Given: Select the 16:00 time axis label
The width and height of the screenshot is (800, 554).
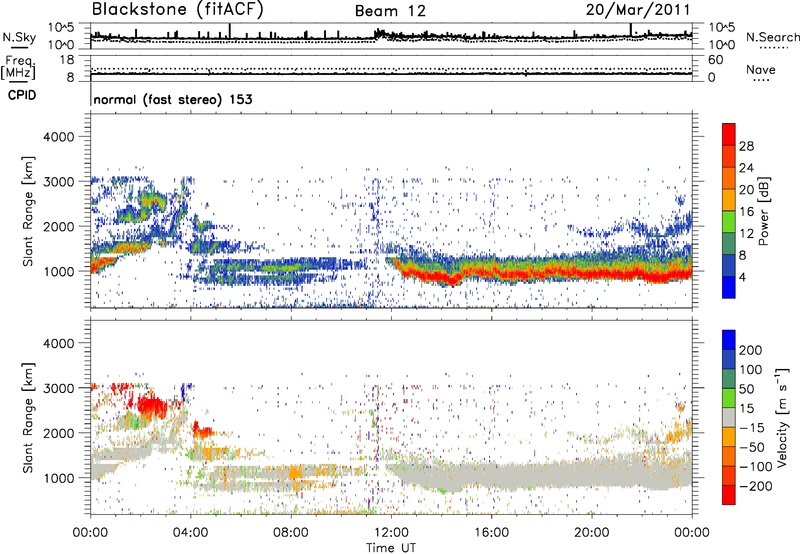Looking at the screenshot, I should tap(491, 532).
